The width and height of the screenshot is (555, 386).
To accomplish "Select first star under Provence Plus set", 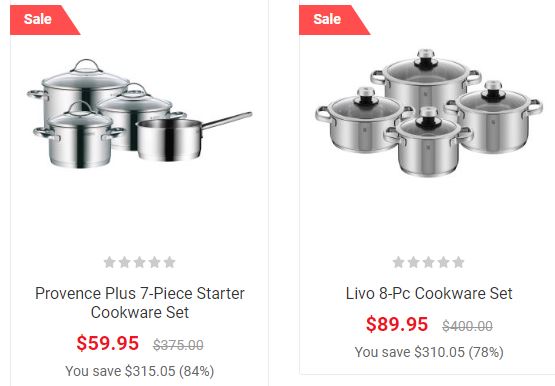I will point(110,262).
